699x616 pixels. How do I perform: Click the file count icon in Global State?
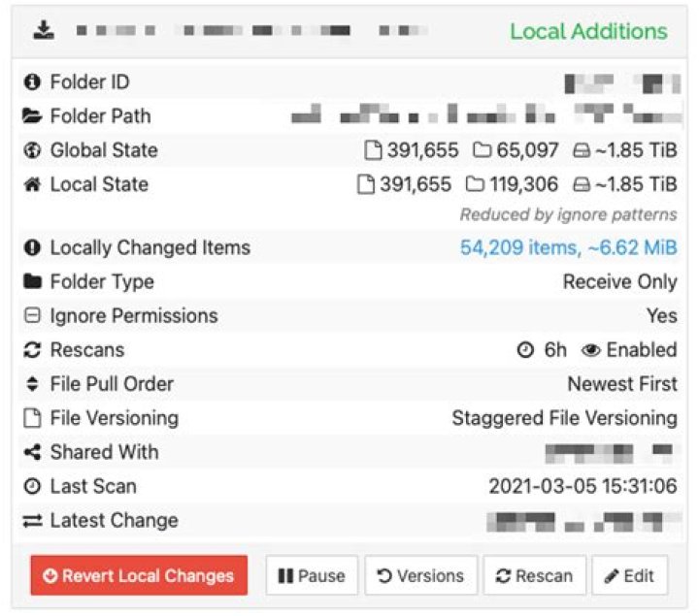373,150
